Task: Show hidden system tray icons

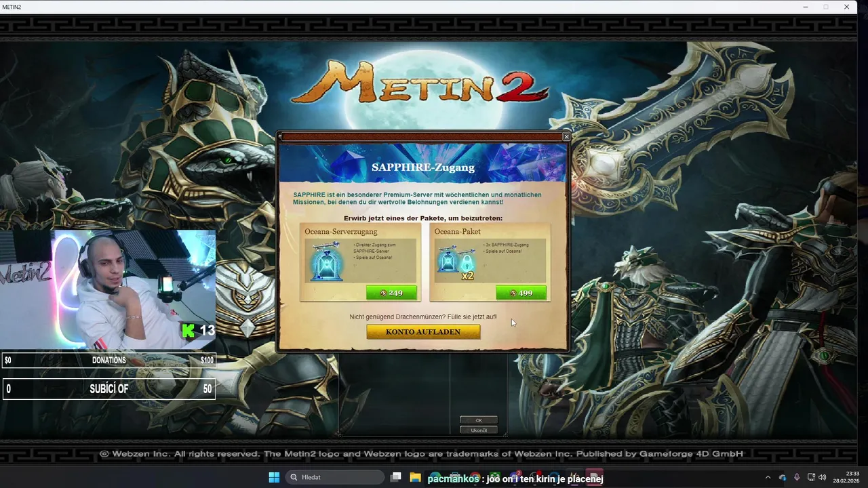Action: click(768, 477)
